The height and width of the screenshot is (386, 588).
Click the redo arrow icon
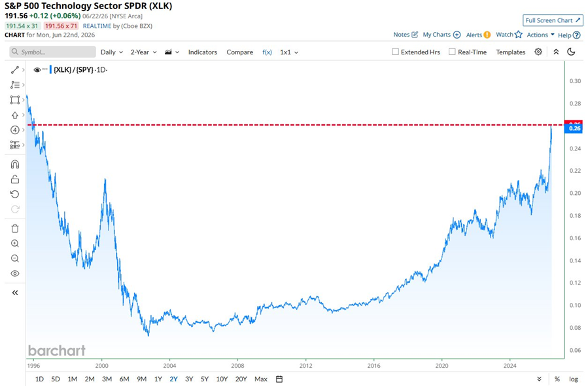click(x=14, y=209)
